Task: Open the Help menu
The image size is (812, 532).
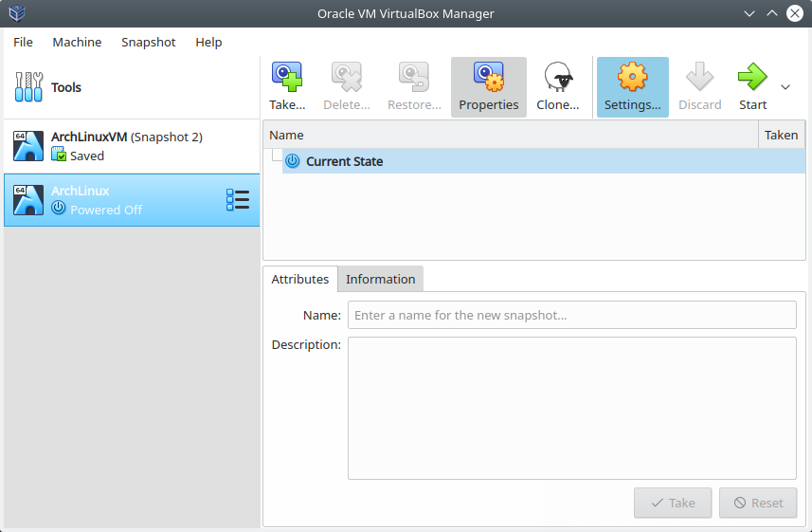Action: tap(208, 42)
